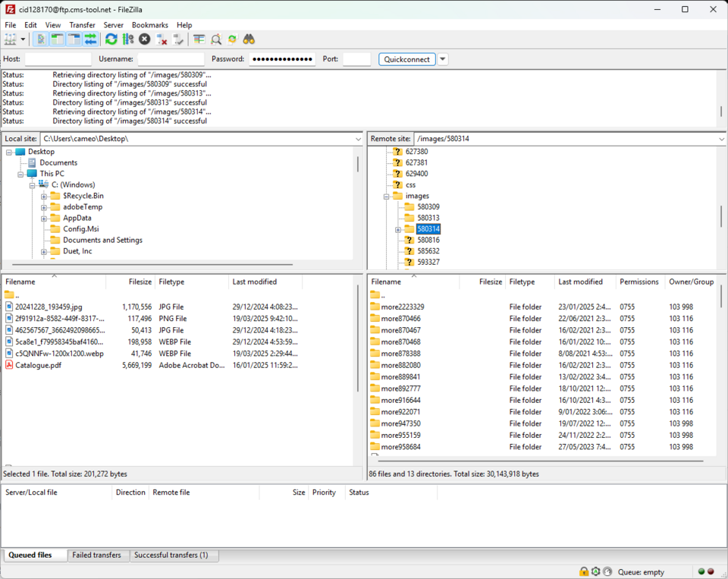The image size is (728, 579).
Task: Click the lock encryption icon in status bar
Action: click(x=584, y=571)
